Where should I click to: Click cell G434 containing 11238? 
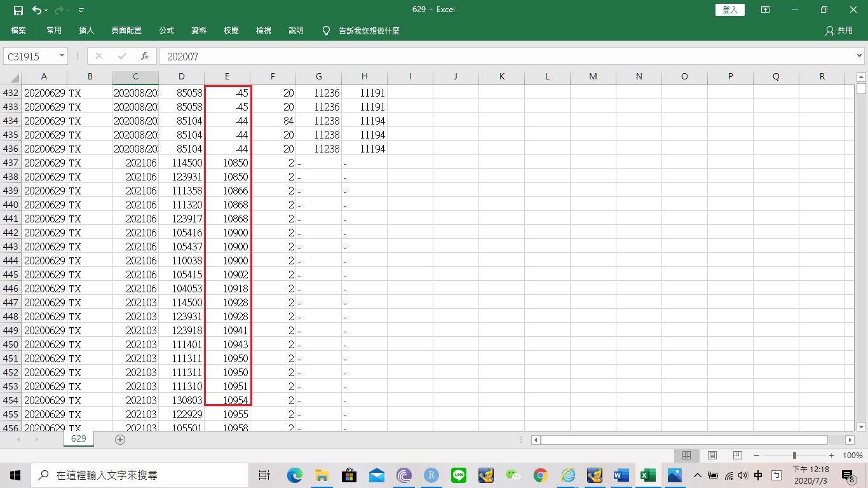click(318, 121)
